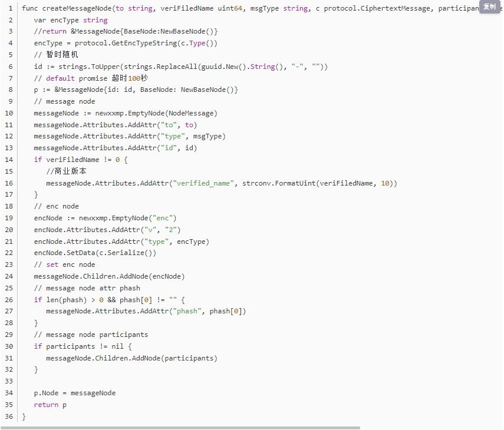Click 'messageNode.Children.AddNode(encNode)'
The width and height of the screenshot is (504, 430).
[109, 276]
